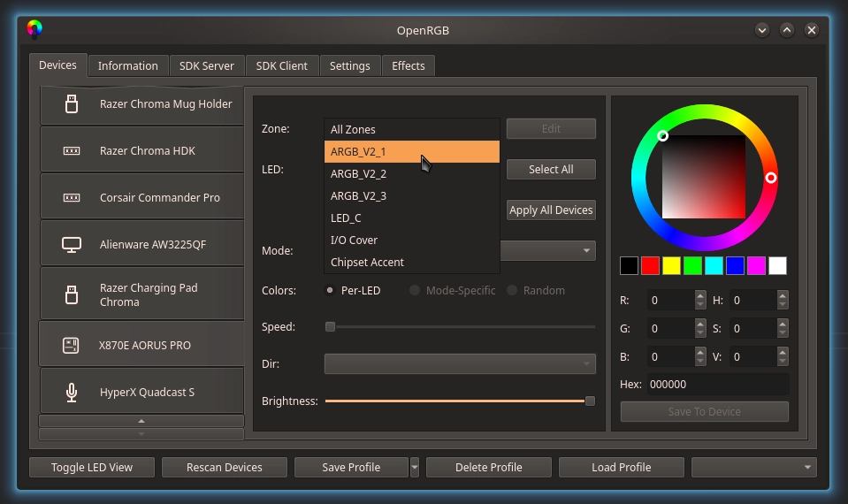Pick the yellow color swatch
848x504 pixels.
pos(672,265)
